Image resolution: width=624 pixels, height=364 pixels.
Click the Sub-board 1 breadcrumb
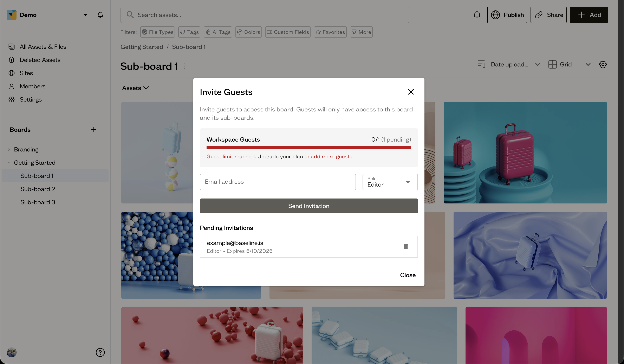coord(189,47)
